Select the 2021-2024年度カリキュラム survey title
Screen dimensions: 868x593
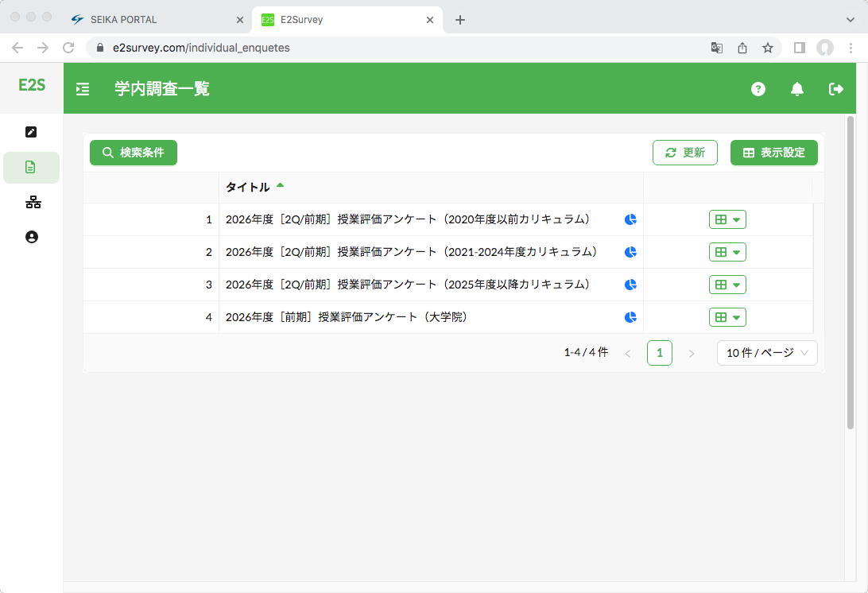(x=411, y=252)
